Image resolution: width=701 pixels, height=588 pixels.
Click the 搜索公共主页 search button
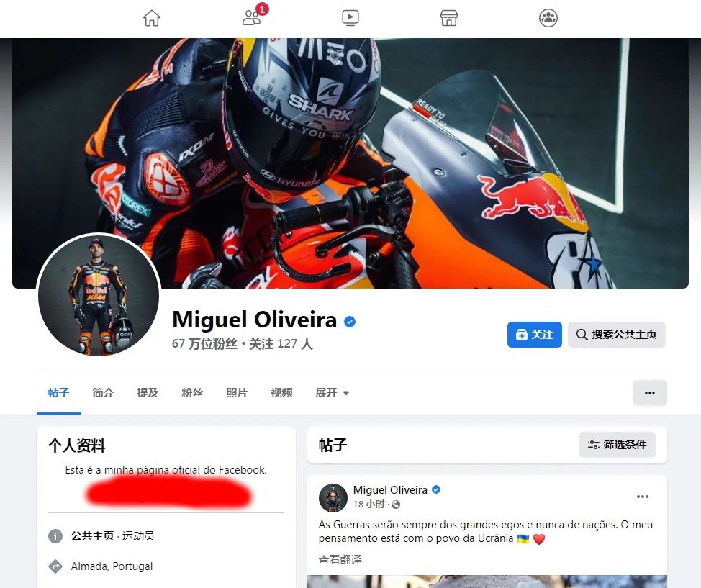[x=617, y=335]
